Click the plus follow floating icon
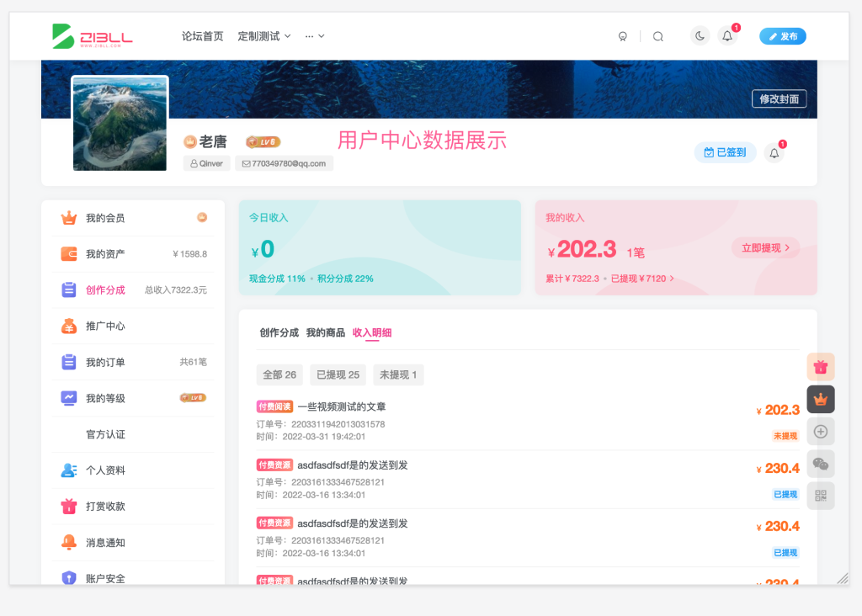The height and width of the screenshot is (616, 862). [x=821, y=431]
